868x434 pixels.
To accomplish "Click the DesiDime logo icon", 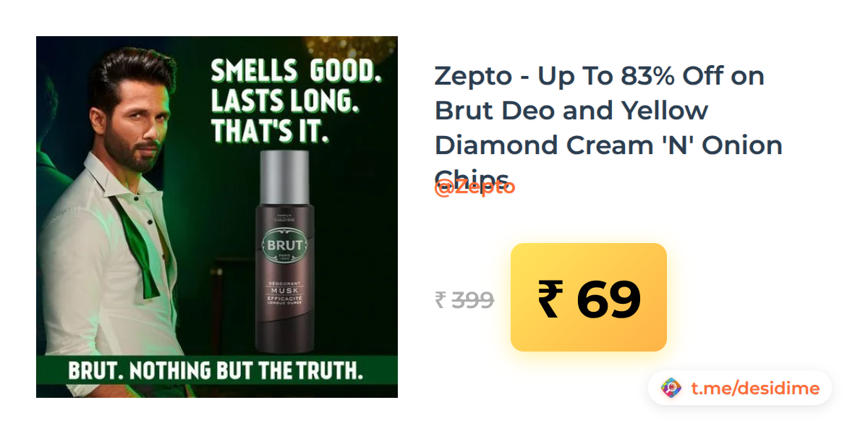I will click(672, 388).
